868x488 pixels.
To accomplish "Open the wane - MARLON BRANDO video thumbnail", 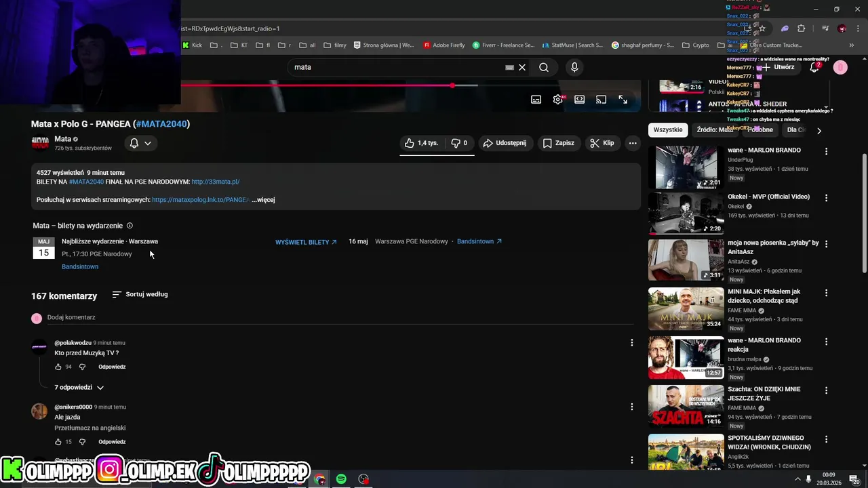I will (x=686, y=167).
